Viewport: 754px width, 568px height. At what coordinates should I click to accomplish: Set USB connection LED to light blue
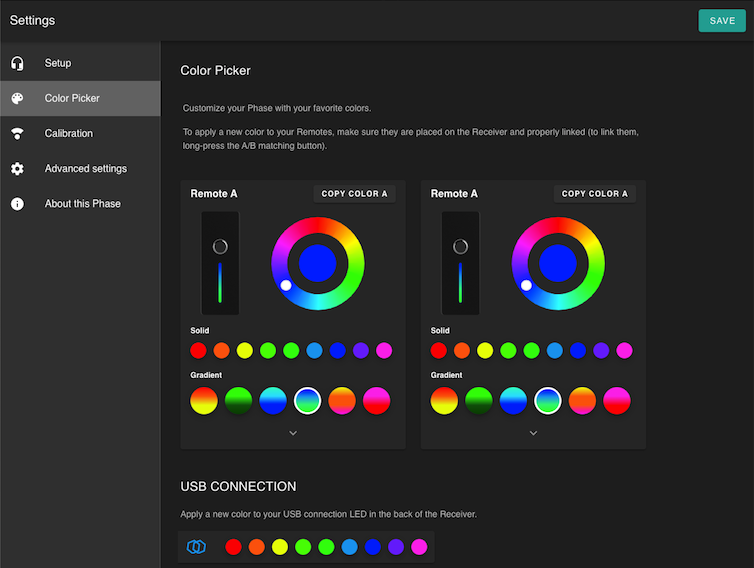(350, 547)
